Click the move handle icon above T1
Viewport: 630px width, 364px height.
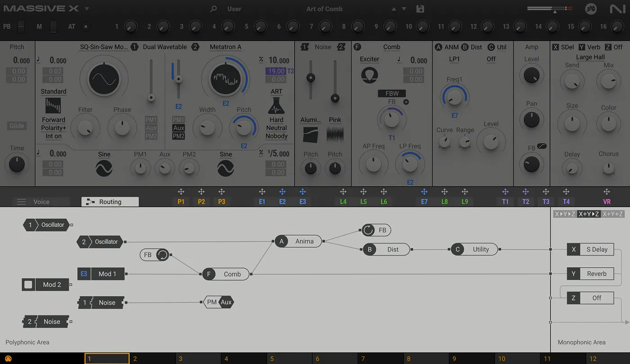point(505,192)
